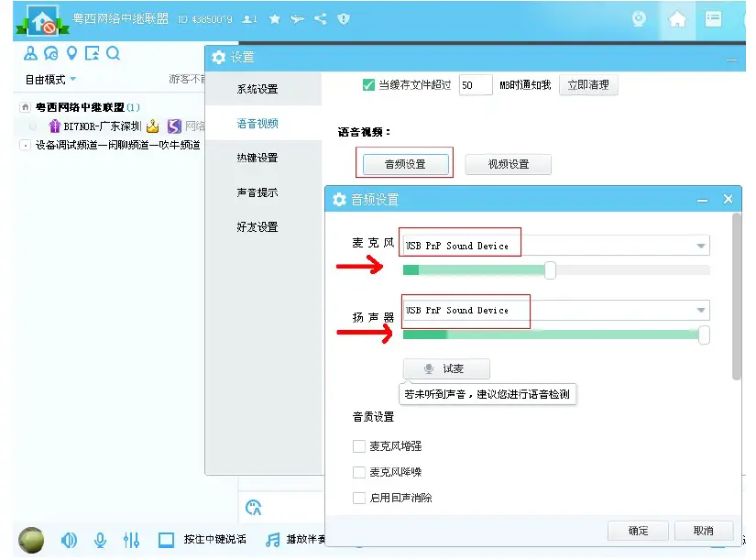
Task: Click 立即清理 button
Action: click(x=588, y=85)
